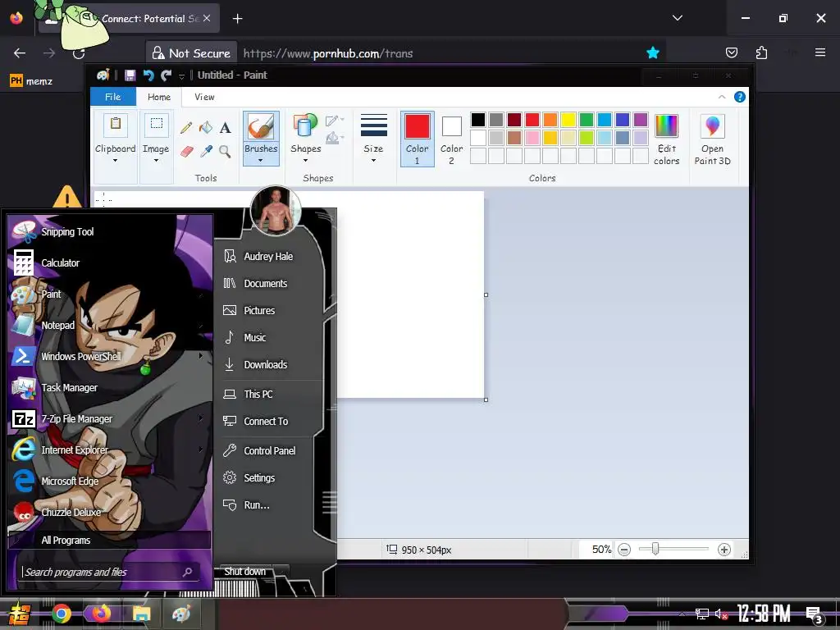This screenshot has width=840, height=630.
Task: Open All Programs in Start menu
Action: (x=109, y=540)
